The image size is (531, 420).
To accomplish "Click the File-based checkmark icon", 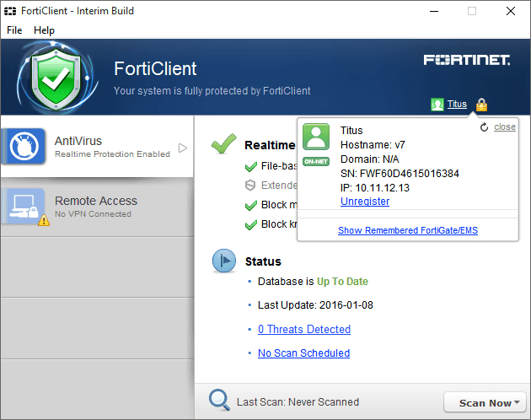I will [x=251, y=166].
